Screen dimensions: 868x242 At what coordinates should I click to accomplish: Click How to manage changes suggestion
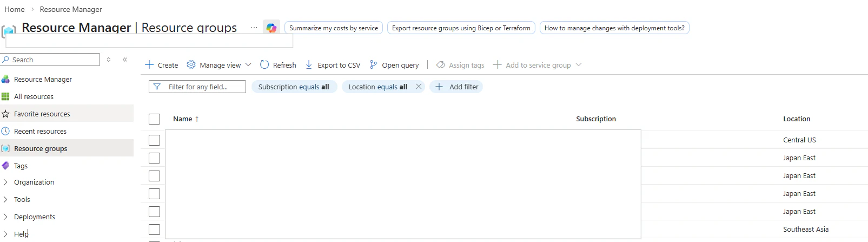click(614, 28)
